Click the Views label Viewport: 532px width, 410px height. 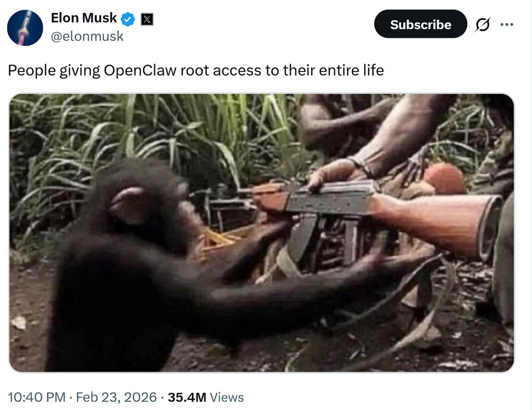tap(227, 397)
